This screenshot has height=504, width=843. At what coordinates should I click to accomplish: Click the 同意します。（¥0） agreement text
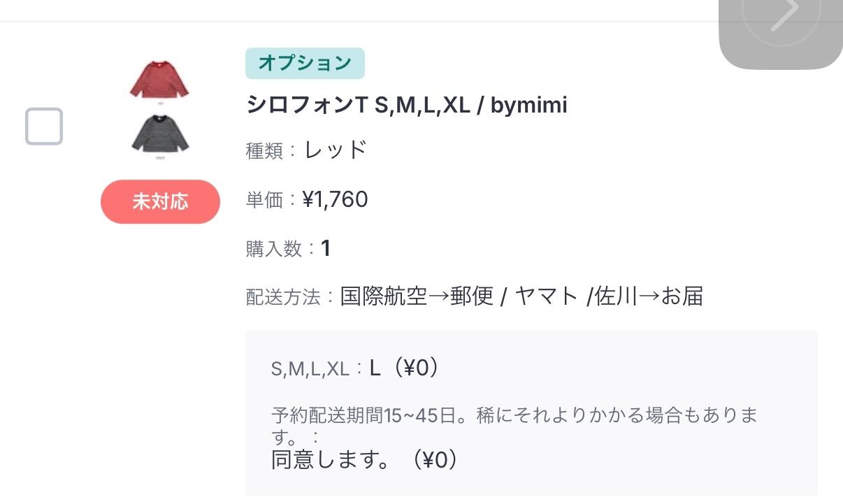coord(366,459)
